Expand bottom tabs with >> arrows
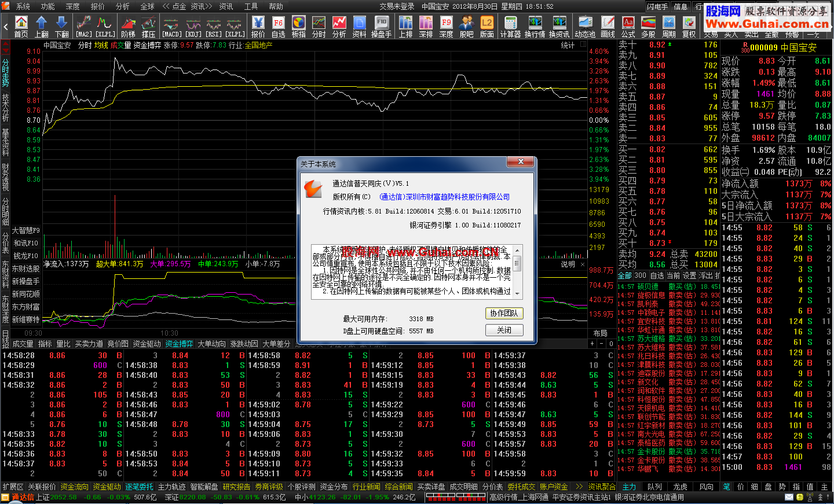This screenshot has width=834, height=504. pos(579,487)
